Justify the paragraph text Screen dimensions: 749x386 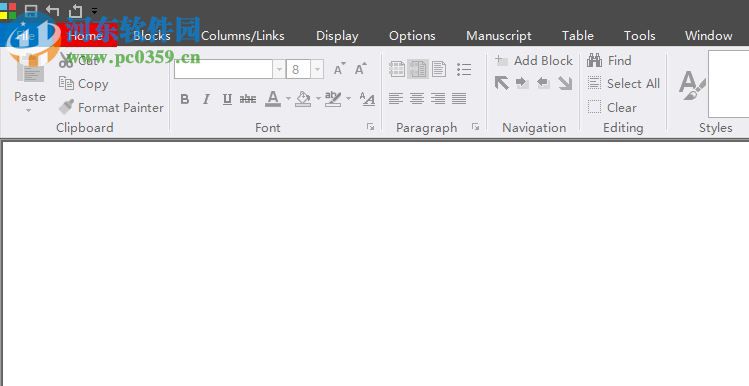click(x=459, y=99)
